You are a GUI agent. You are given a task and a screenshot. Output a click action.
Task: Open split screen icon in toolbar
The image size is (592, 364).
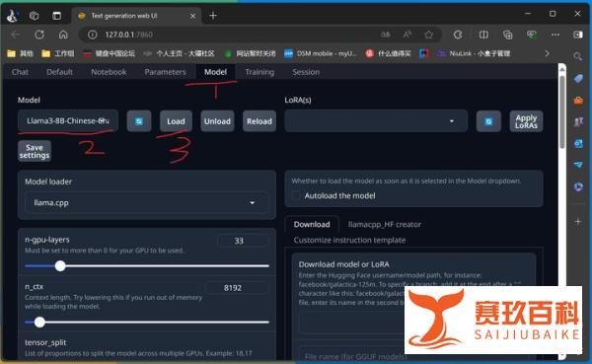click(x=483, y=35)
